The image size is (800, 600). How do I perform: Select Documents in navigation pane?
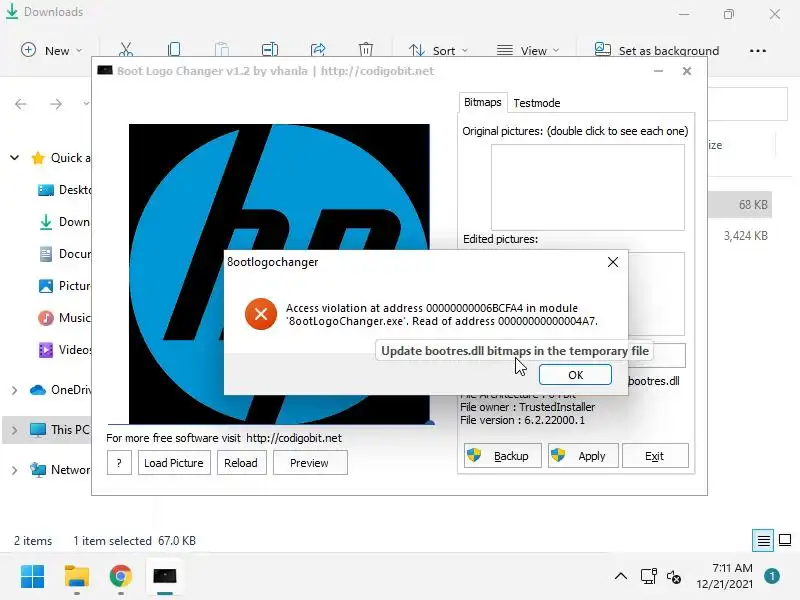(x=64, y=254)
